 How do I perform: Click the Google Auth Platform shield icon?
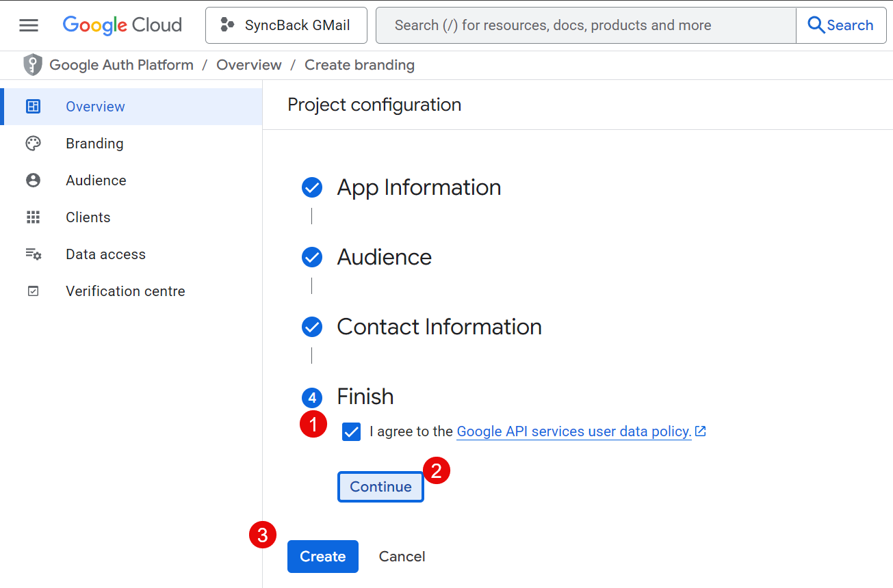click(x=32, y=65)
